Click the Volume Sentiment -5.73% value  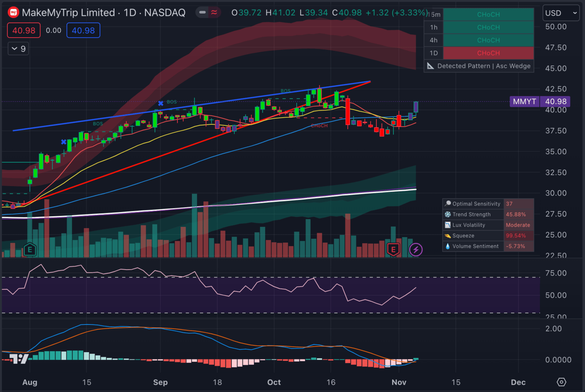515,246
